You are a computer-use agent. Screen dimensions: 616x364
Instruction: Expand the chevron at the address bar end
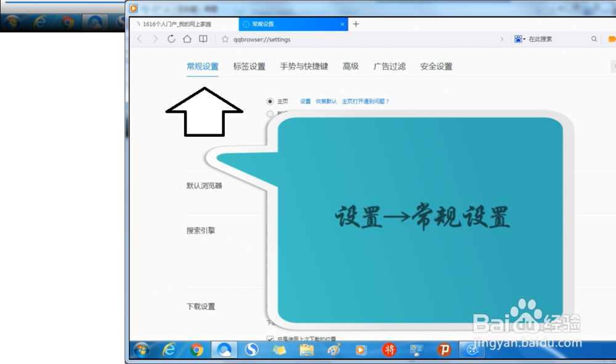[501, 39]
